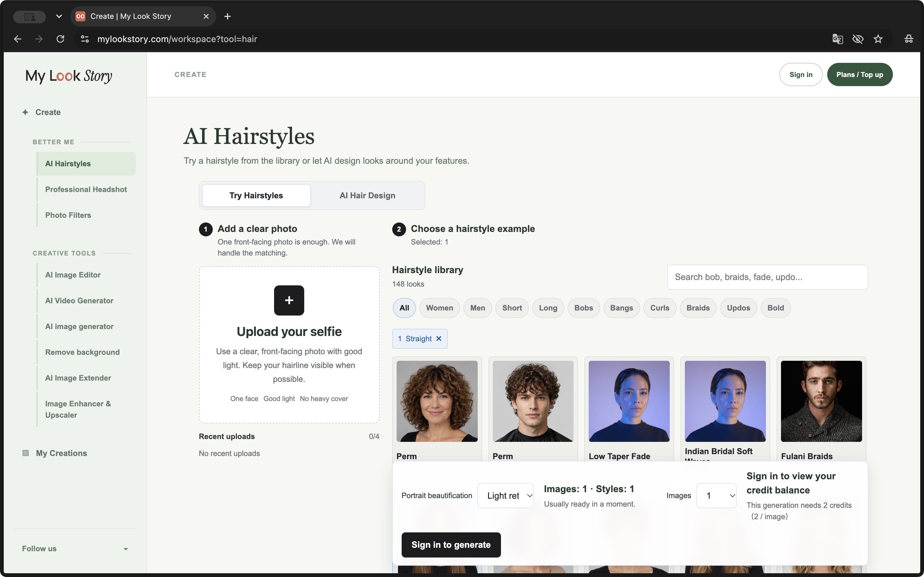Switch to the Try Hairstyles tab
The image size is (924, 577).
[256, 195]
